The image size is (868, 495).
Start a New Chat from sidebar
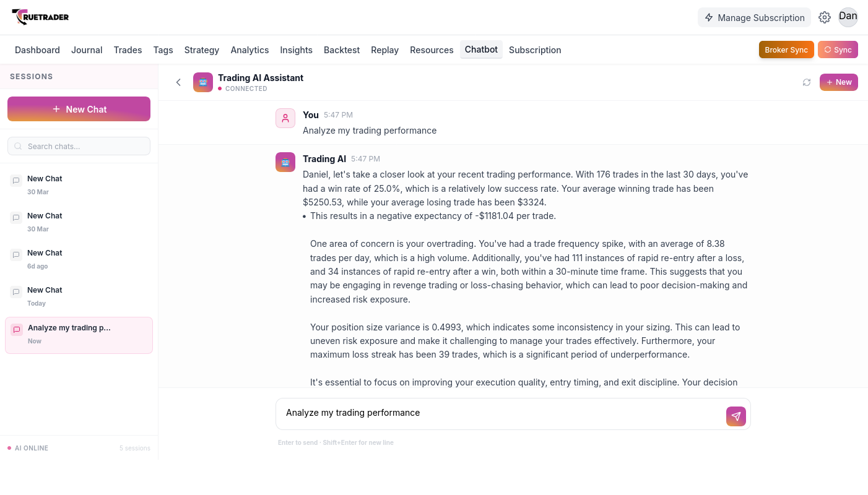(x=79, y=109)
